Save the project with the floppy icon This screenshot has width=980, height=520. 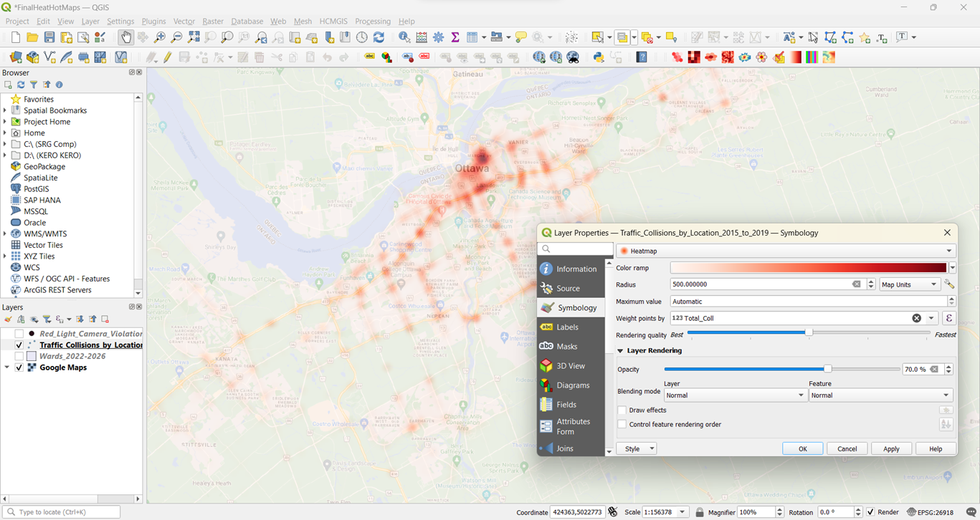[49, 37]
